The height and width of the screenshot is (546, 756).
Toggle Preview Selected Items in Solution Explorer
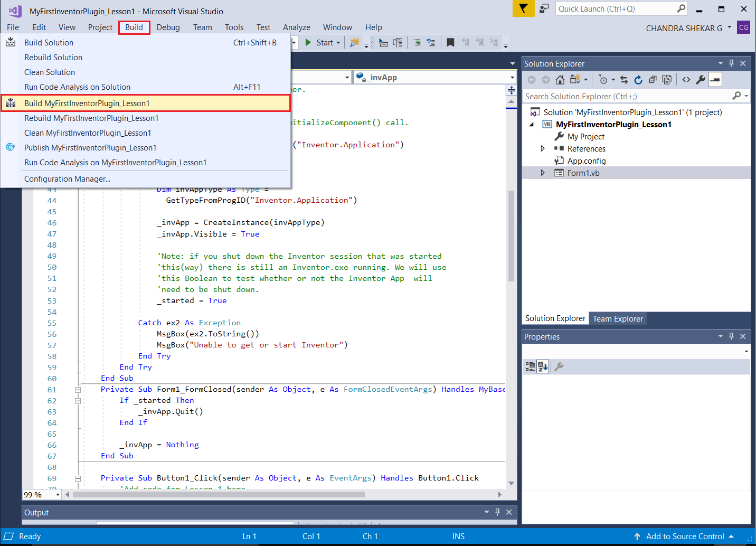click(x=715, y=80)
